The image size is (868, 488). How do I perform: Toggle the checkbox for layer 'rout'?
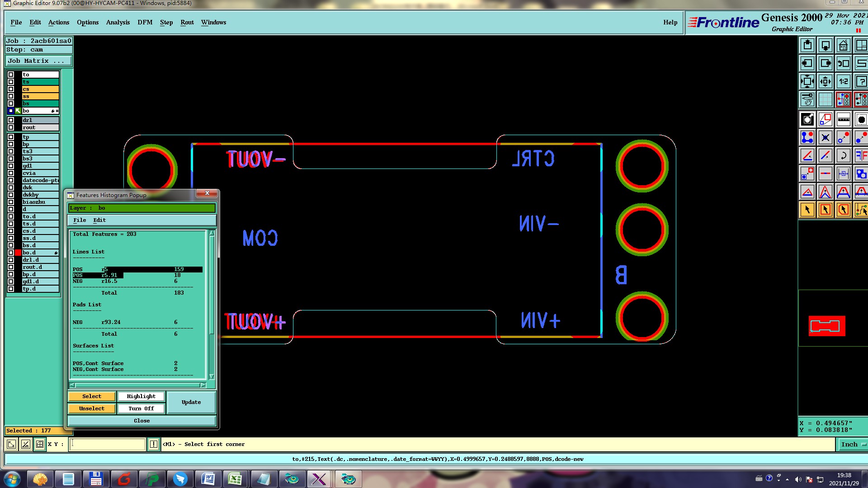(11, 128)
